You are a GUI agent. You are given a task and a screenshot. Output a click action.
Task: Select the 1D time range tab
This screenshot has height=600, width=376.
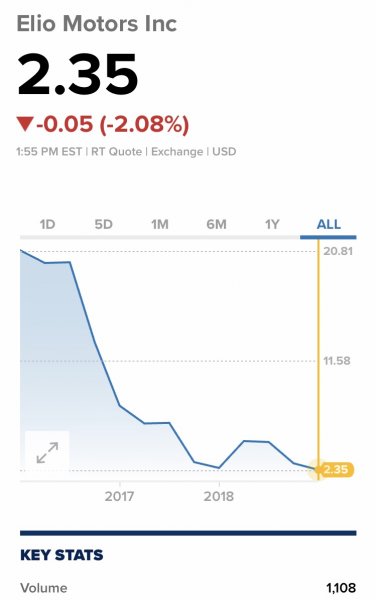(47, 224)
